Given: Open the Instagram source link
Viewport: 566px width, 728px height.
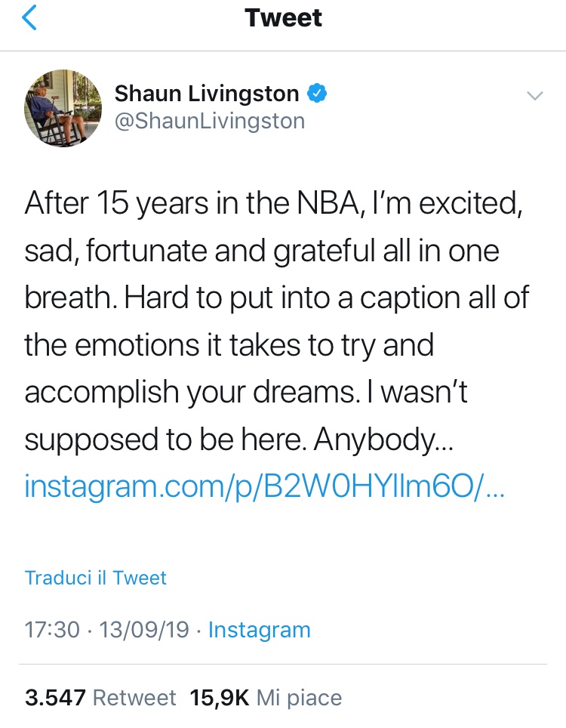Looking at the screenshot, I should 259,630.
